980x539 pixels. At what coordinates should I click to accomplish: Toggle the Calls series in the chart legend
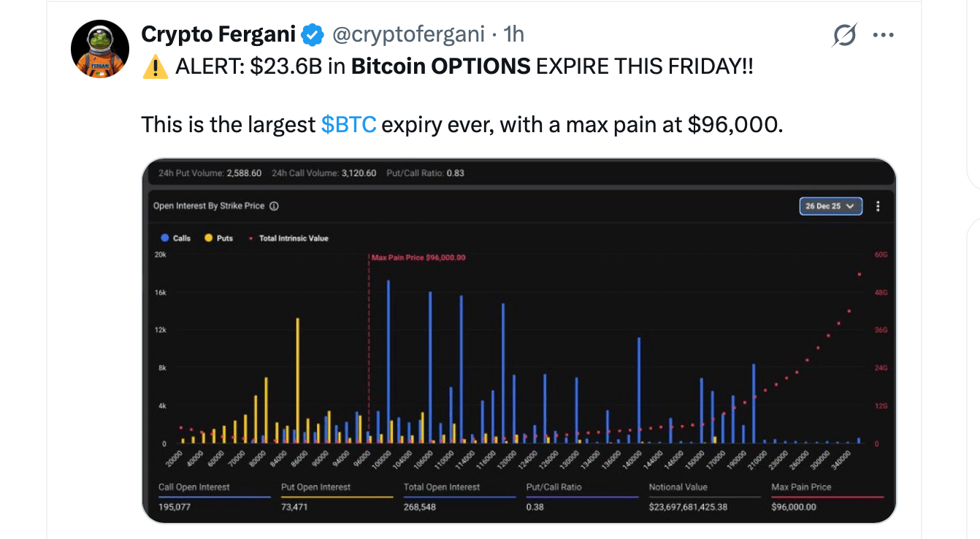point(175,238)
